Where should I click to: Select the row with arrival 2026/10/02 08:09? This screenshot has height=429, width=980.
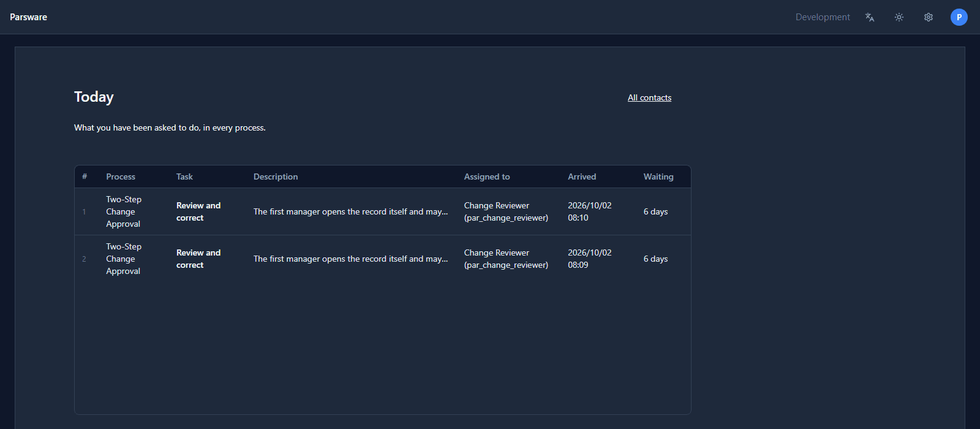[x=383, y=259]
